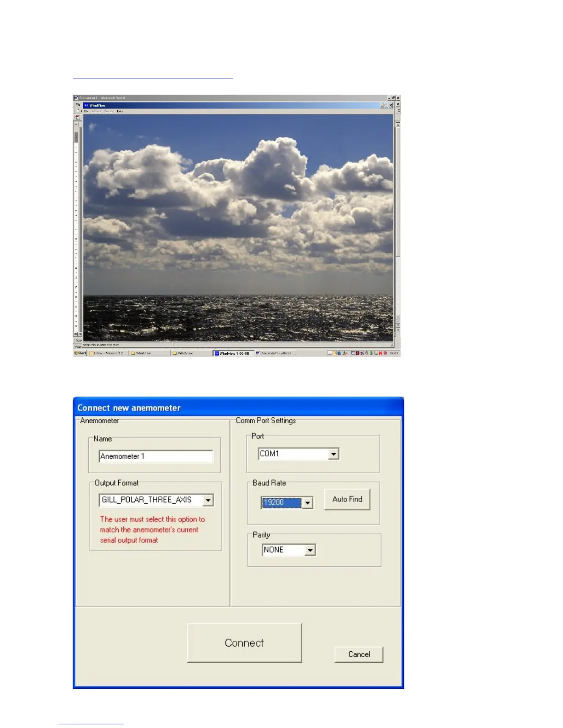This screenshot has width=563, height=728.
Task: Click the Windows Start button
Action: 80,353
